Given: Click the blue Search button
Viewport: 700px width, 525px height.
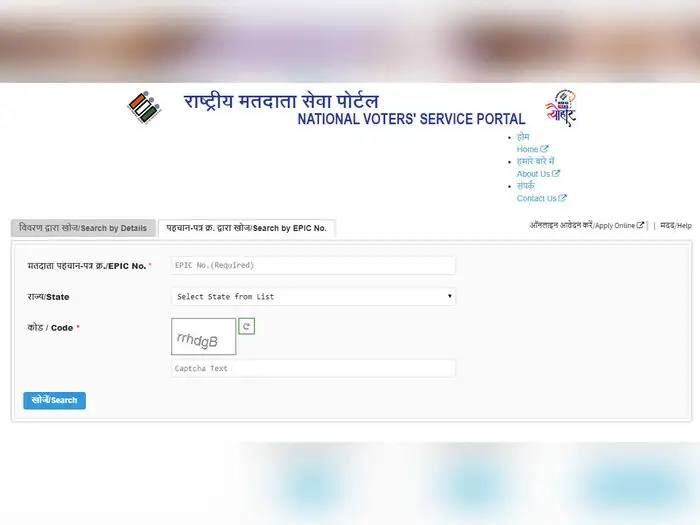Looking at the screenshot, I should click(x=54, y=400).
